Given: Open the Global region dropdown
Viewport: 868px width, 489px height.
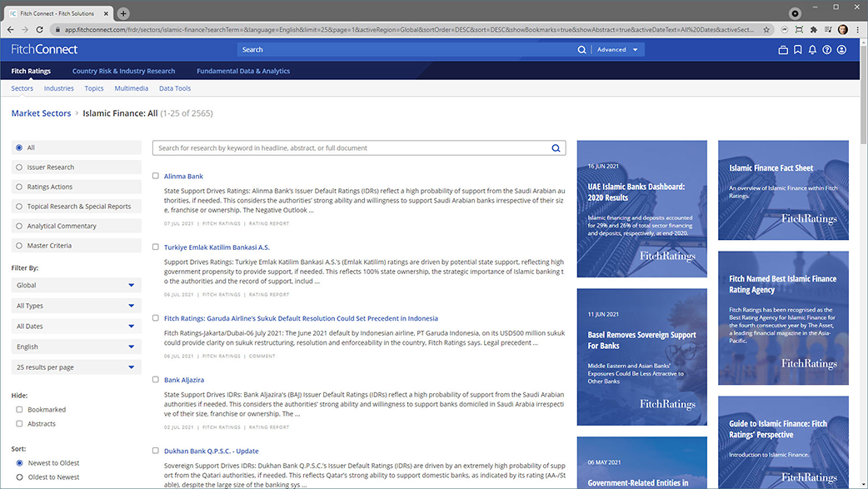Looking at the screenshot, I should pos(77,285).
